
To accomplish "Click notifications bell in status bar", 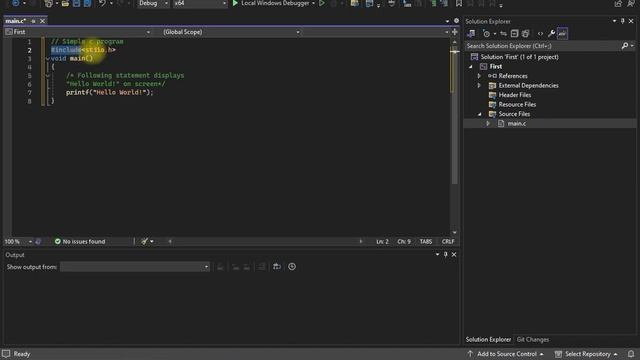I will pyautogui.click(x=631, y=354).
